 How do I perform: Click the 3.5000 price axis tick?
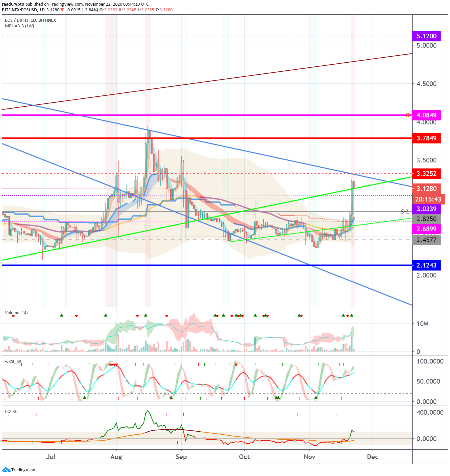pos(427,160)
